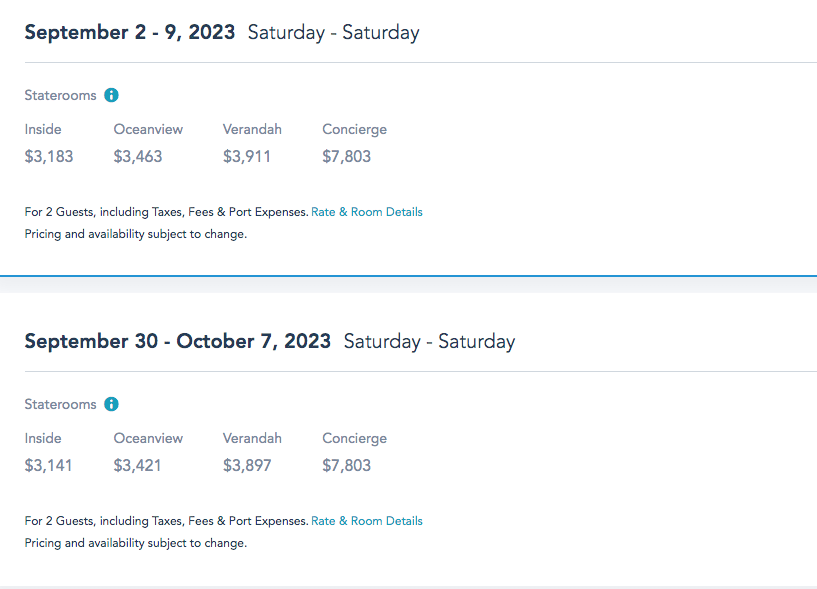Click the Staterooms label for September 30 sailing
Viewport: 817px width, 589px height.
[x=61, y=404]
